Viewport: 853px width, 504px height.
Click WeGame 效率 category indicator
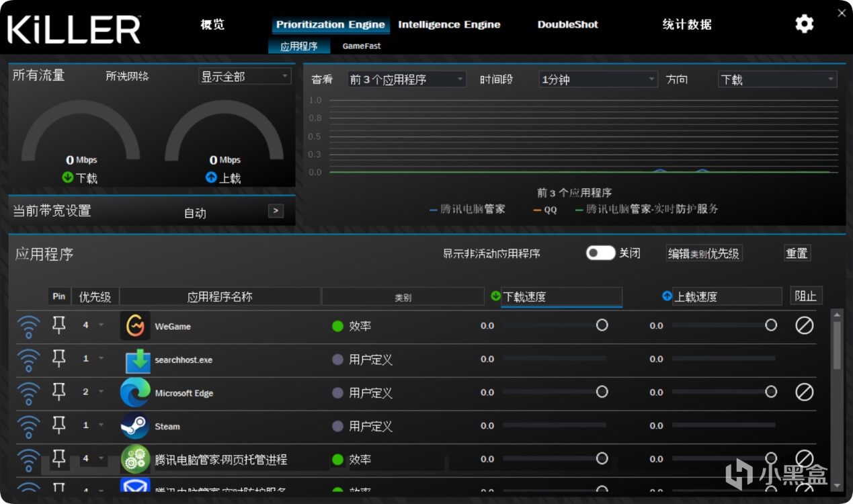pos(337,326)
